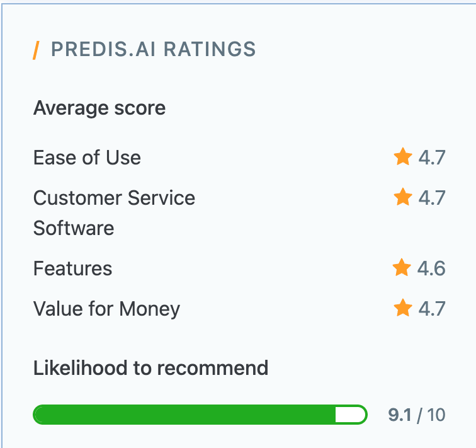Click the 4.6 score for Features
The image size is (476, 448).
tap(431, 269)
